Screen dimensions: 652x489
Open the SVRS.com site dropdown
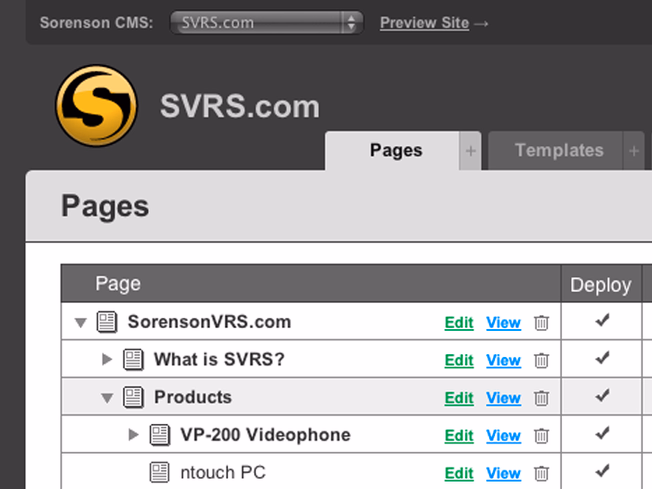[267, 22]
